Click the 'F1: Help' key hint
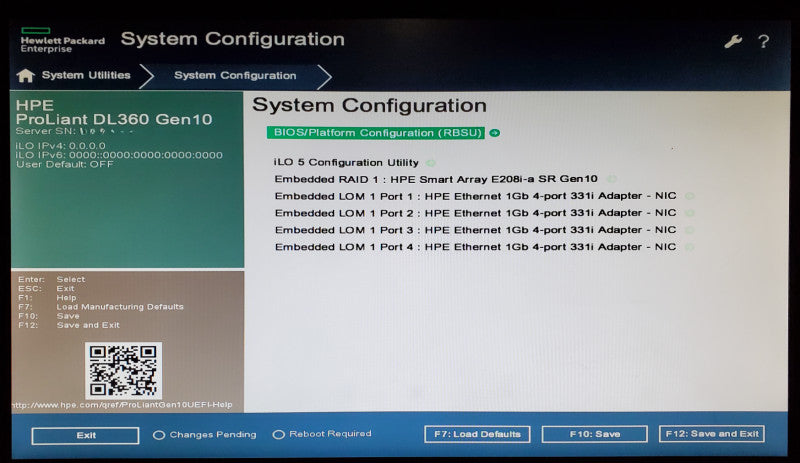800x463 pixels. (47, 298)
